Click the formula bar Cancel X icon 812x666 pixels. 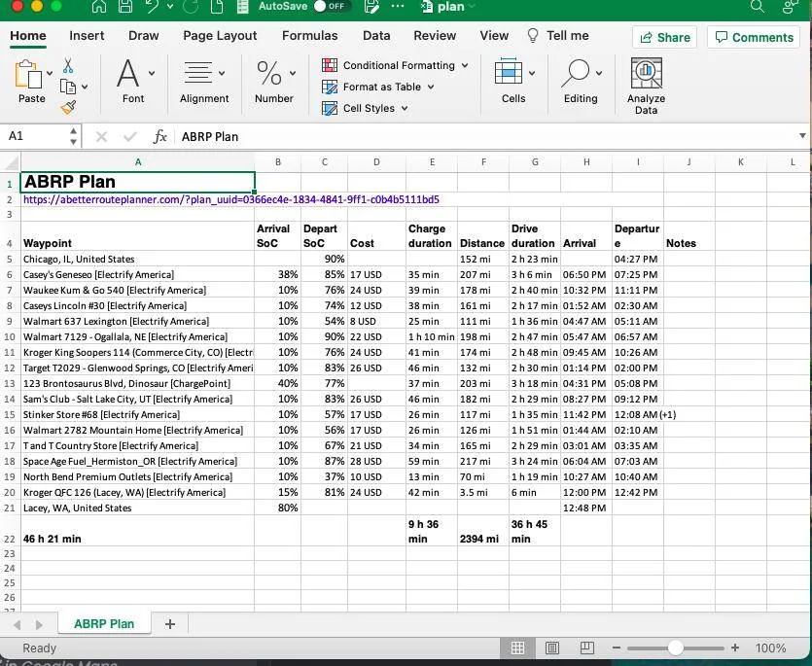[x=101, y=137]
